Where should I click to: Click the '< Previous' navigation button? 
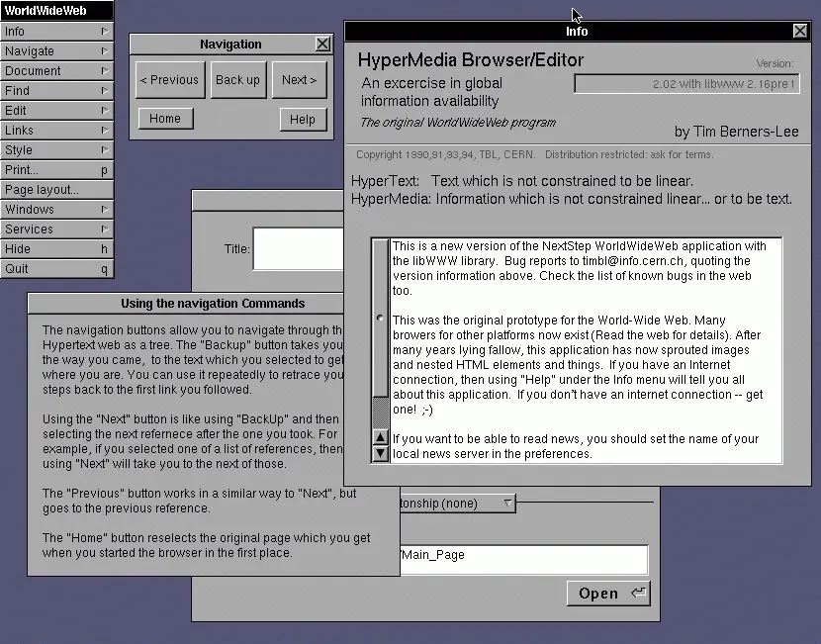pos(169,80)
